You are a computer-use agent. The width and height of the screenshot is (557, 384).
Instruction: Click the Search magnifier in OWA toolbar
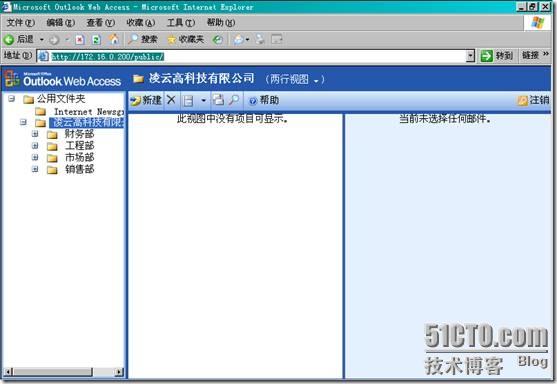(x=233, y=100)
